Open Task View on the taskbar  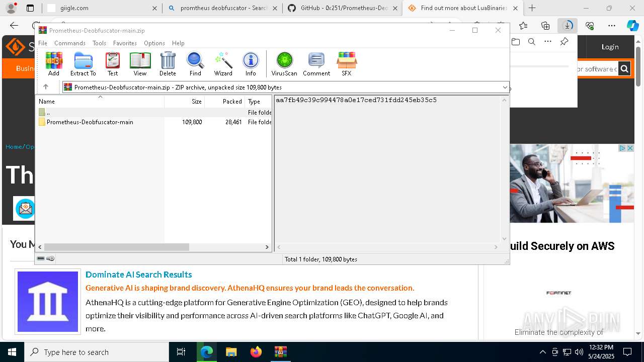181,352
